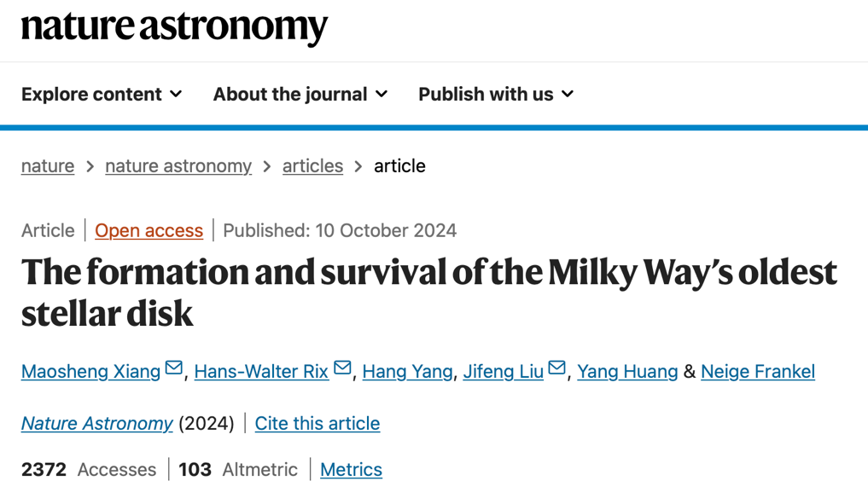Click the envelope icon after Jifeng Liu
The height and width of the screenshot is (498, 868).
coord(556,368)
